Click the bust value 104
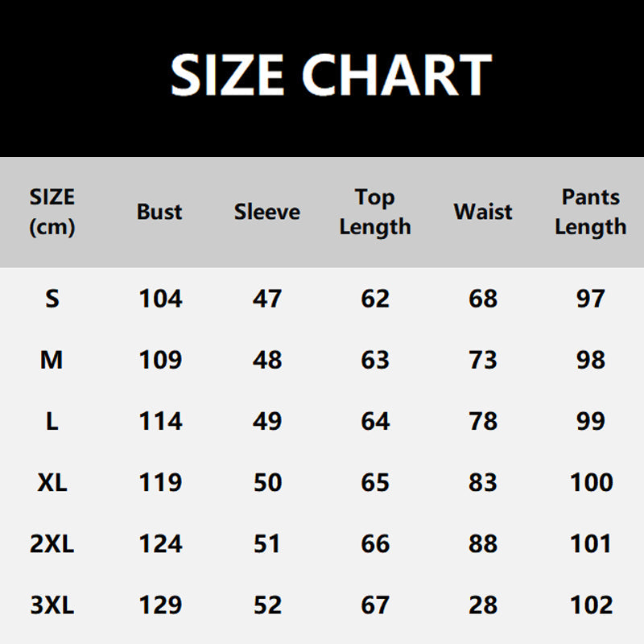The image size is (644, 644). tap(160, 299)
